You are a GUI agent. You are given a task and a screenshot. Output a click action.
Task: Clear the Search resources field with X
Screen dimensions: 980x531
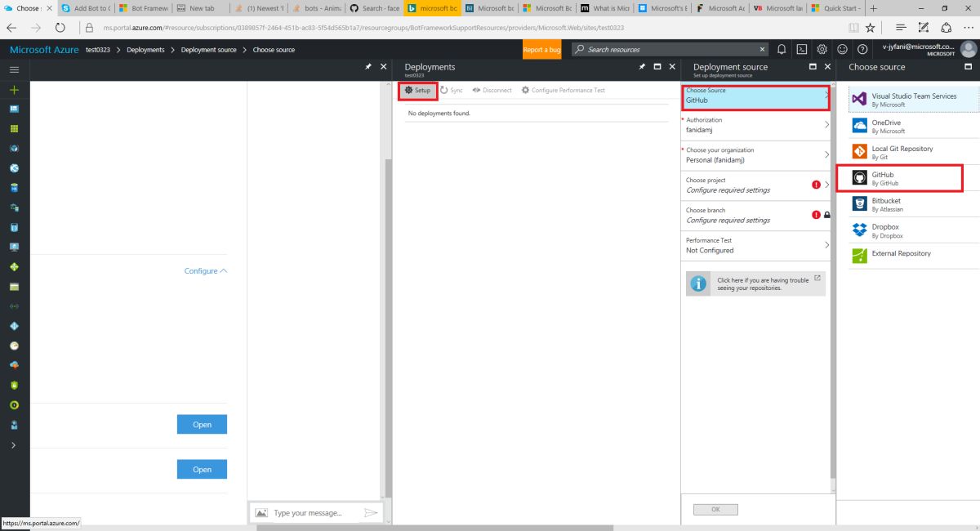[x=763, y=50]
